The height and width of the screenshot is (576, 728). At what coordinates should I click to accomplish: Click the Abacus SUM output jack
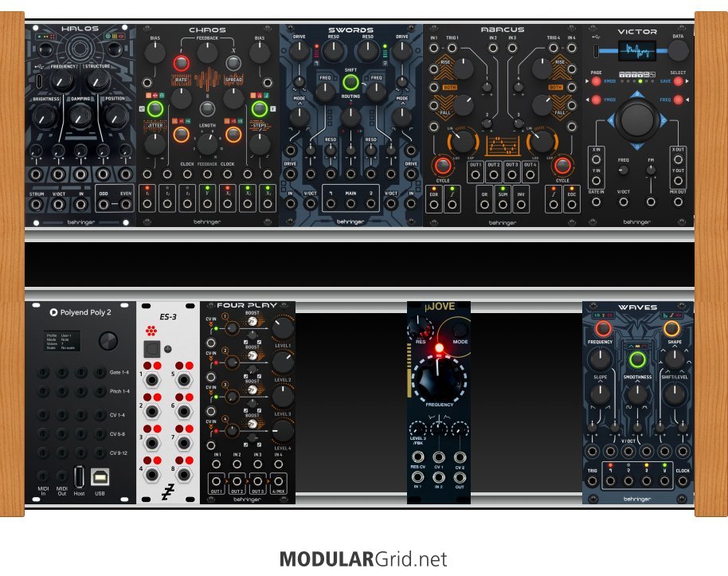pyautogui.click(x=503, y=205)
